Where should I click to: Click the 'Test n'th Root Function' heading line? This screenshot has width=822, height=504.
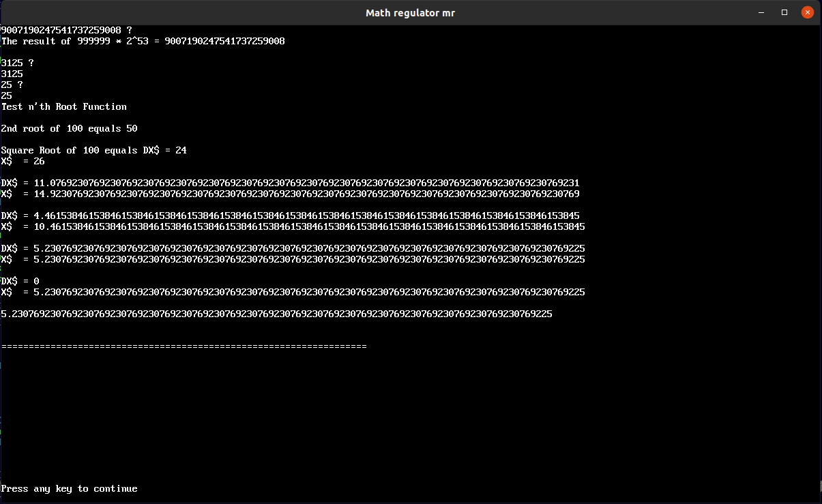pyautogui.click(x=64, y=106)
